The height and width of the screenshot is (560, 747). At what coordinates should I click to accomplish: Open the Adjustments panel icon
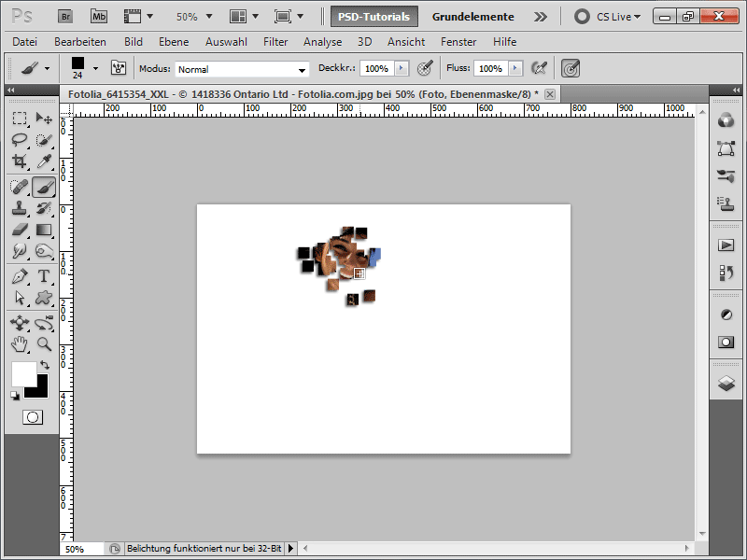pyautogui.click(x=726, y=315)
